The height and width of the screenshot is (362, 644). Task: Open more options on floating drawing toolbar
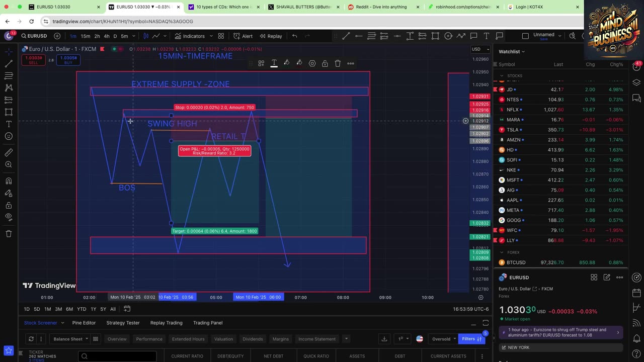coord(351,63)
